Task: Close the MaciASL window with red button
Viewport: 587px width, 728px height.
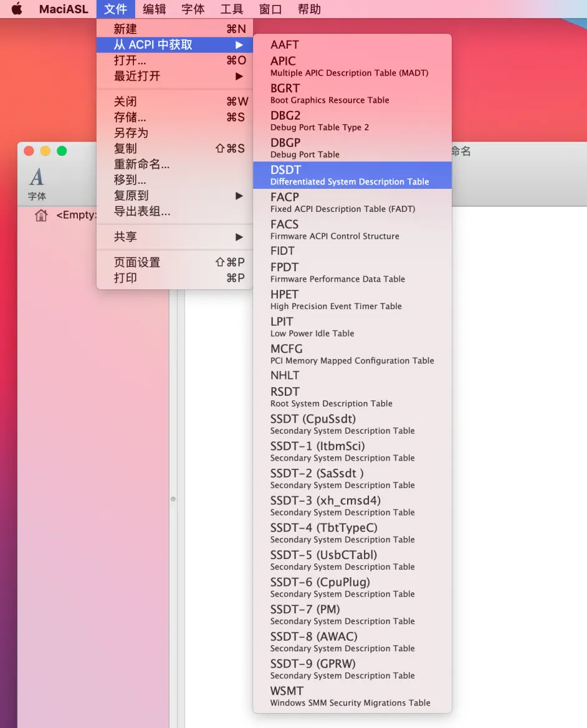Action: tap(29, 151)
